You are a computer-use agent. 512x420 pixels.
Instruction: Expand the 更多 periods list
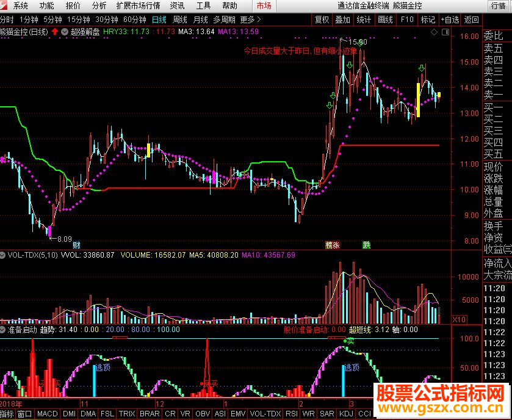click(x=250, y=20)
